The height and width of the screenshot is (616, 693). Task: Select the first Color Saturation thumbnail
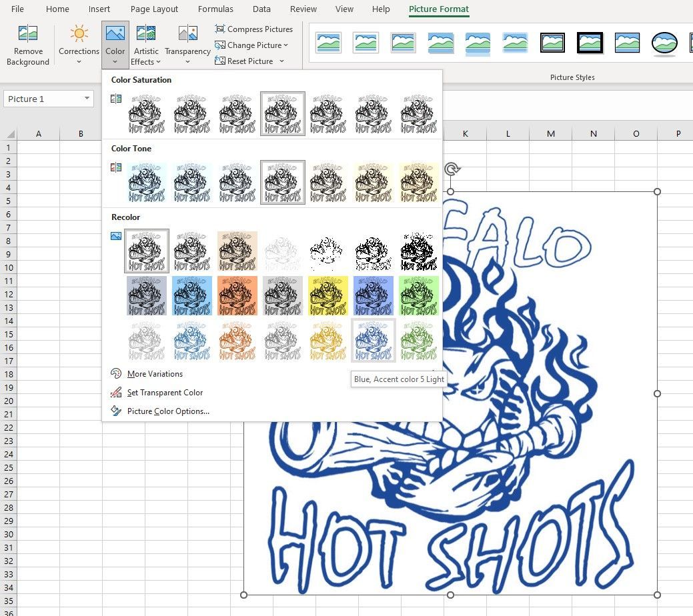pyautogui.click(x=146, y=113)
